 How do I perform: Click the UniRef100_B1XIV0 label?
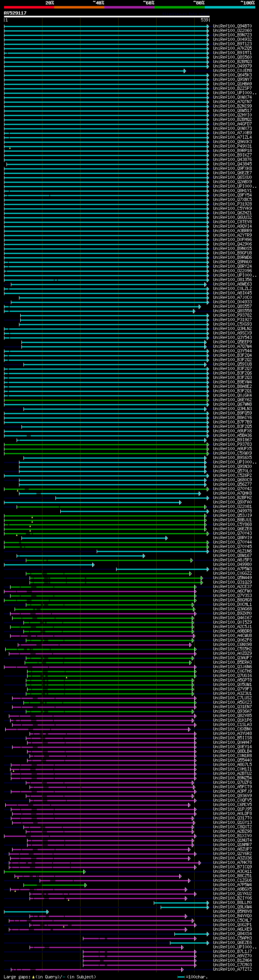232,836
